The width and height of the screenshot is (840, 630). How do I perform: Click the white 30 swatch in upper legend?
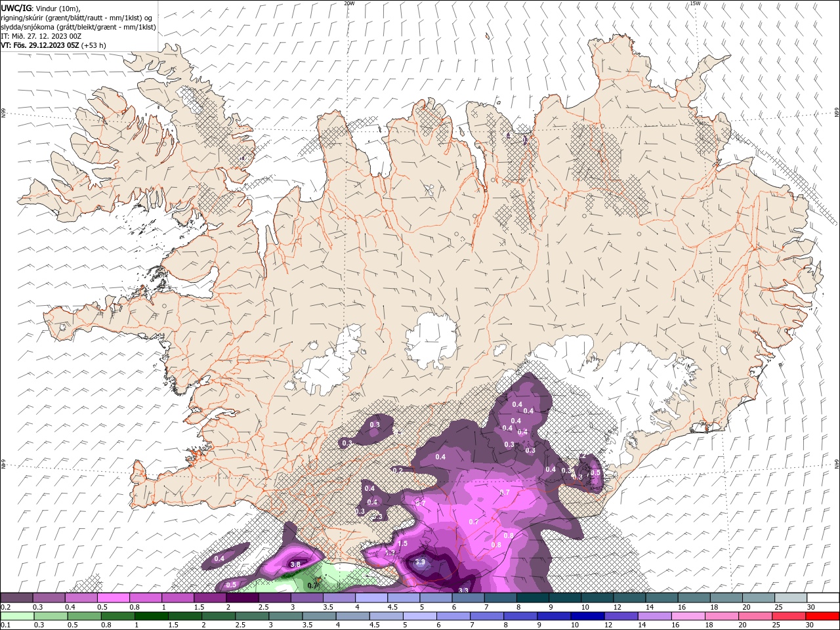point(823,598)
